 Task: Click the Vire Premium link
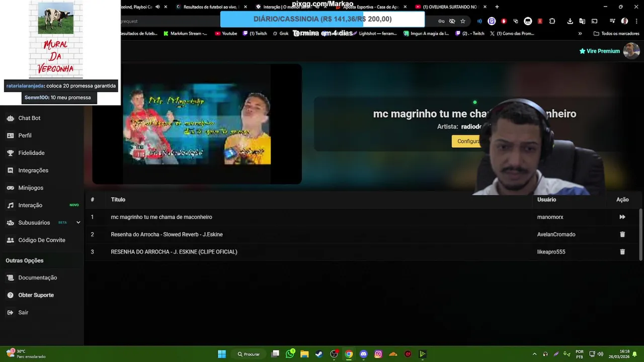pyautogui.click(x=599, y=51)
